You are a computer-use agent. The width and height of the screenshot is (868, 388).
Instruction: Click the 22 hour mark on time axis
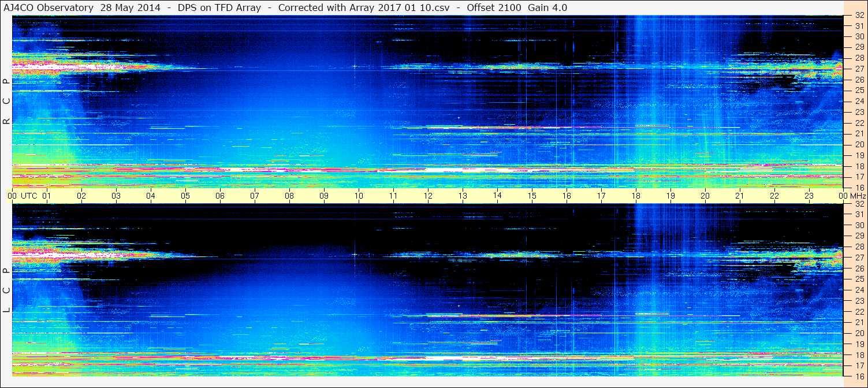coord(774,196)
